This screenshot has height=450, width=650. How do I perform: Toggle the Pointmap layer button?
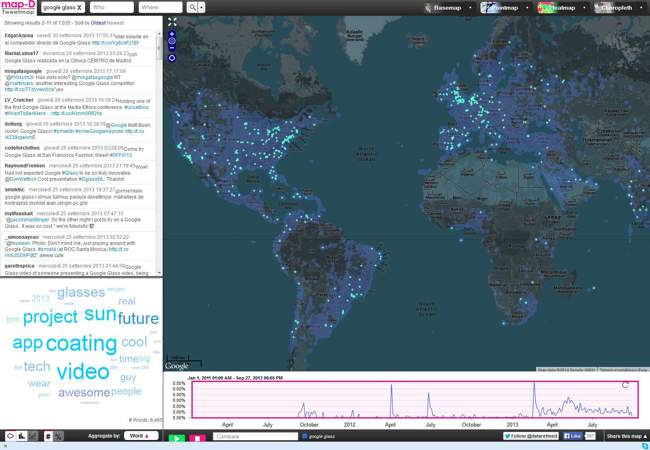501,7
